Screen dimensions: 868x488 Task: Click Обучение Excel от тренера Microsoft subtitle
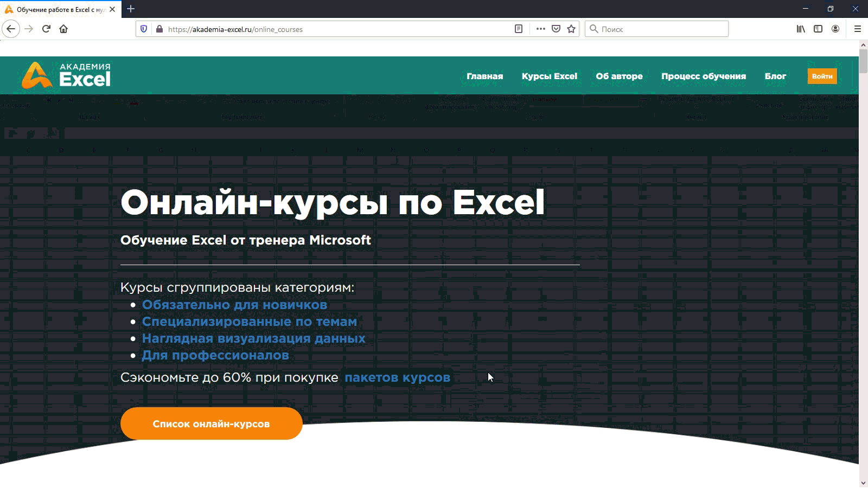(245, 240)
